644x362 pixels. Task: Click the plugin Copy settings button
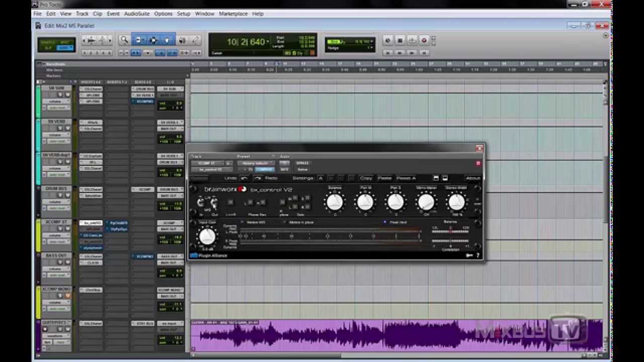click(x=366, y=178)
